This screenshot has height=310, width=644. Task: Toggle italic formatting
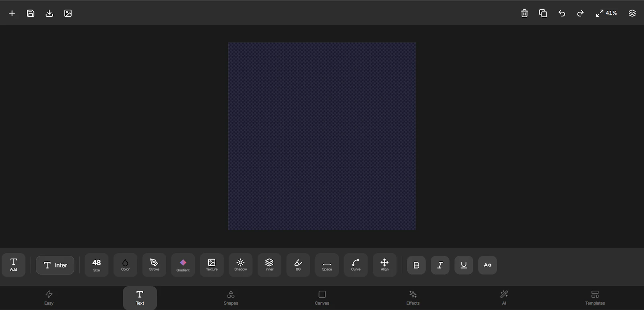click(x=440, y=265)
